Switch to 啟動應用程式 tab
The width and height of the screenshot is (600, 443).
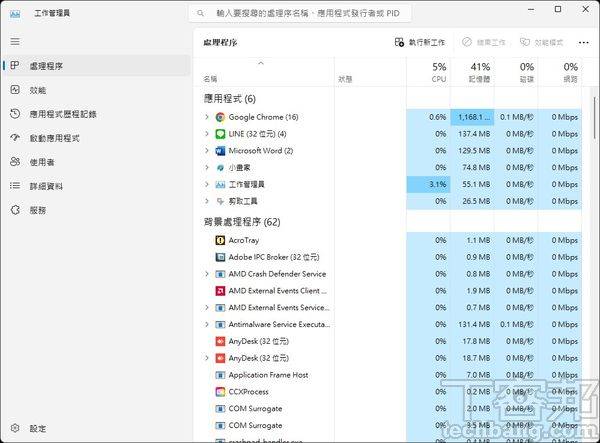96,138
